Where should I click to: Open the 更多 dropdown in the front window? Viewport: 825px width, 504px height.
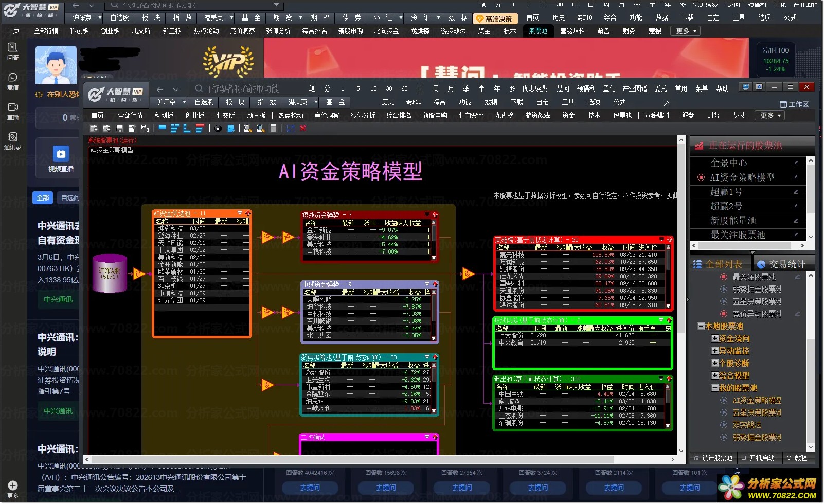[771, 115]
